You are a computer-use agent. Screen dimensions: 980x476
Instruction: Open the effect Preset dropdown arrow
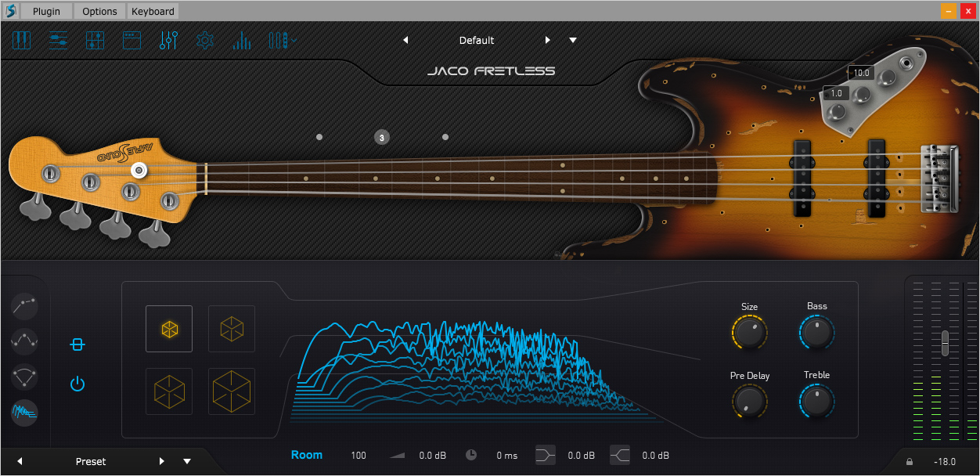pos(187,461)
